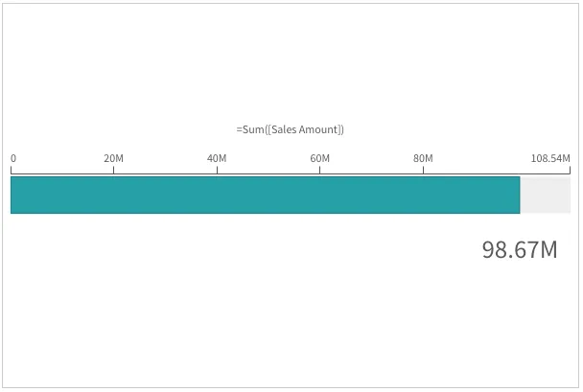Select the 40M axis label
583x392 pixels.
(217, 158)
